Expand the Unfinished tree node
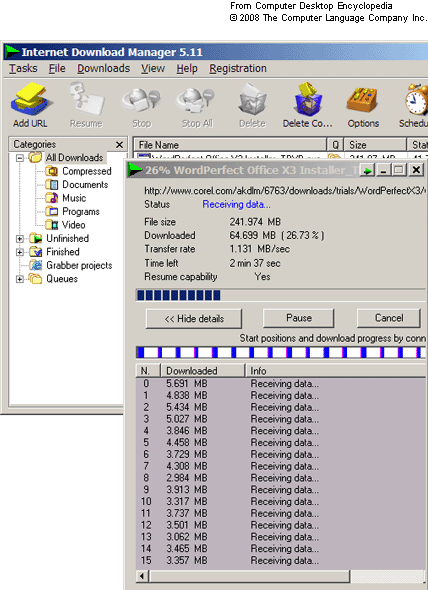428x590 pixels. 20,239
